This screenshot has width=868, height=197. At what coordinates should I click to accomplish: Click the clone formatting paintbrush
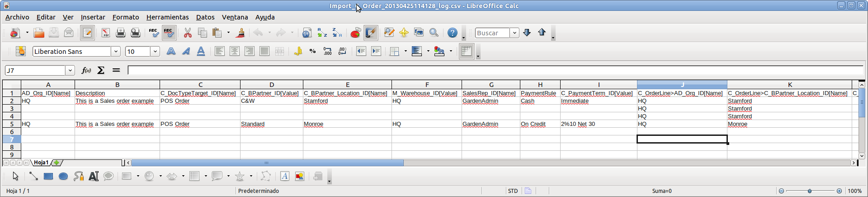tap(241, 33)
